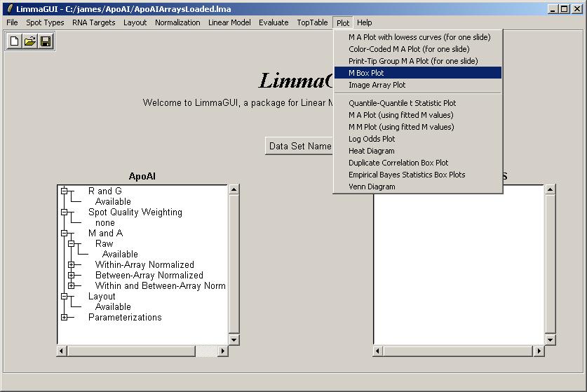Click the LimmaGUI title bar app icon

tap(9, 9)
